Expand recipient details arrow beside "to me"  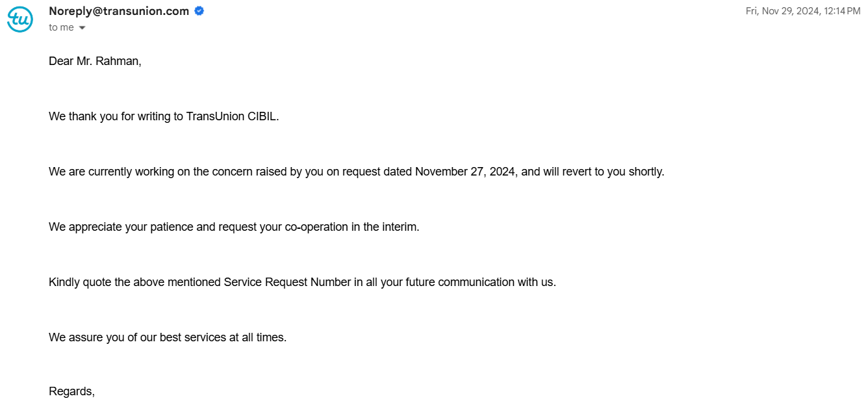click(x=82, y=28)
